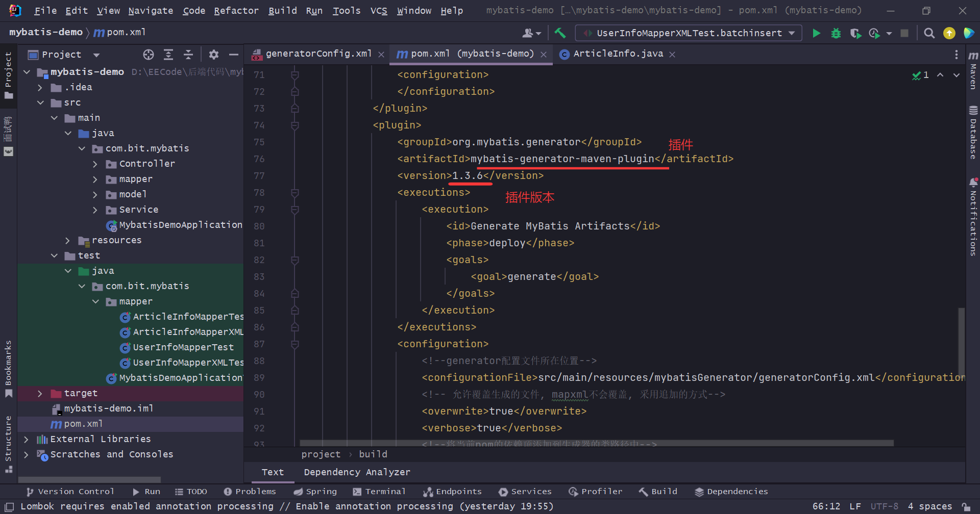Hide the Project panel with the minus icon

click(234, 55)
